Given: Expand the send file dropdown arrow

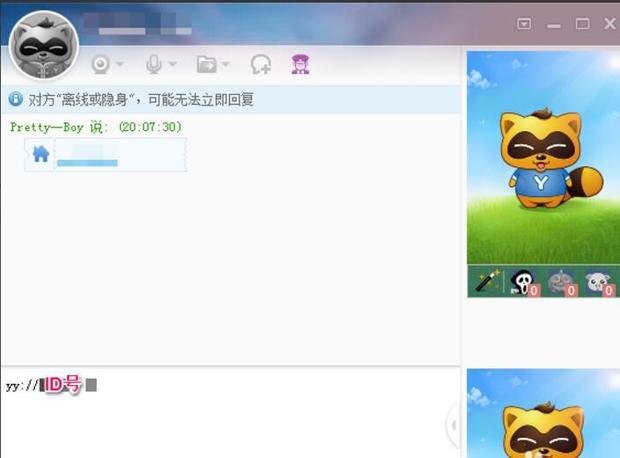Looking at the screenshot, I should click(x=225, y=64).
